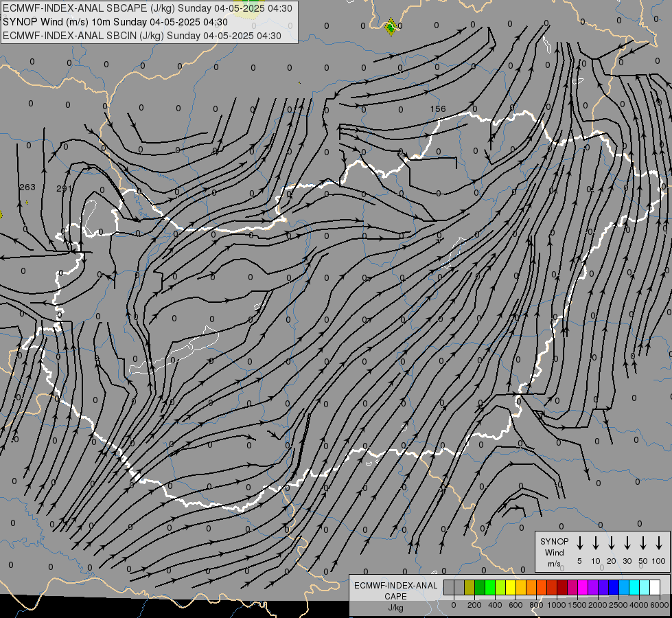Click the wind arrow above the 30 m/s label
The image size is (672, 618).
tap(627, 543)
